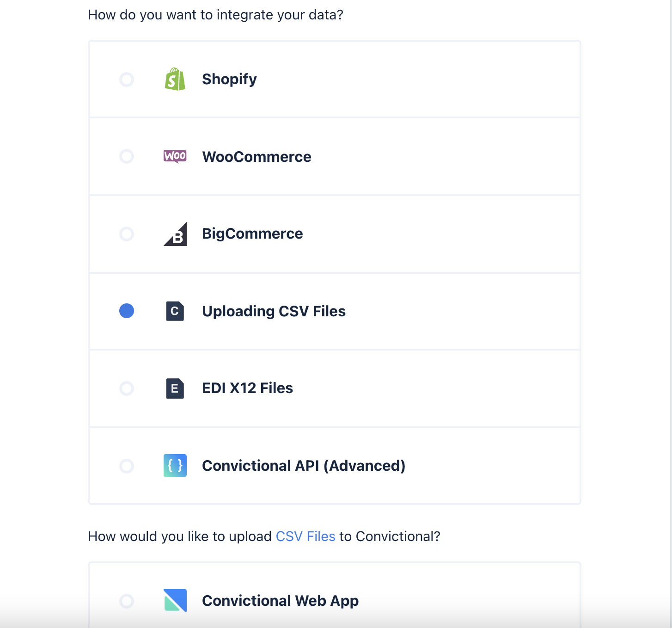
Task: Click the CSV file icon
Action: point(174,311)
